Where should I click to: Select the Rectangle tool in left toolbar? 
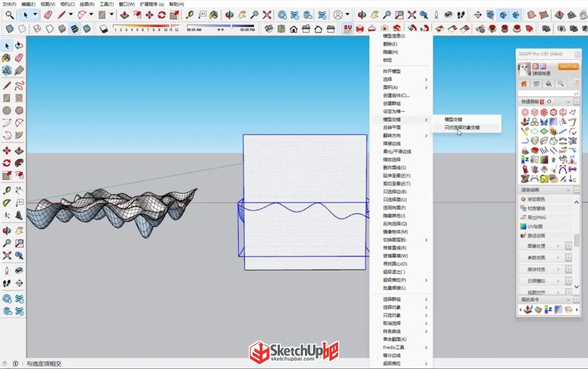(x=7, y=98)
